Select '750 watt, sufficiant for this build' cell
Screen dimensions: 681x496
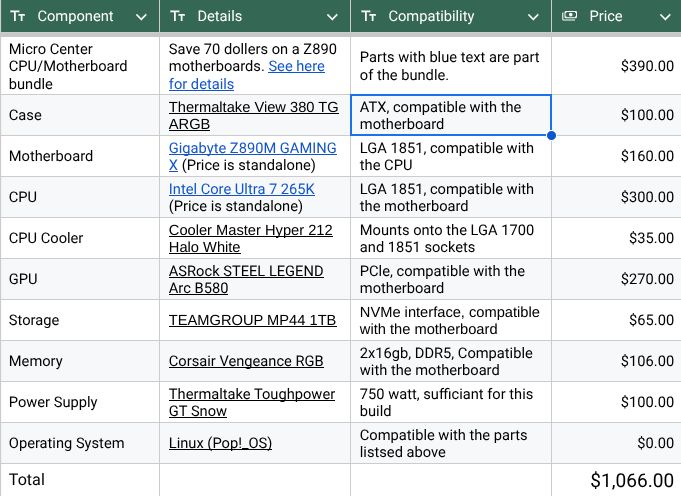click(x=451, y=402)
